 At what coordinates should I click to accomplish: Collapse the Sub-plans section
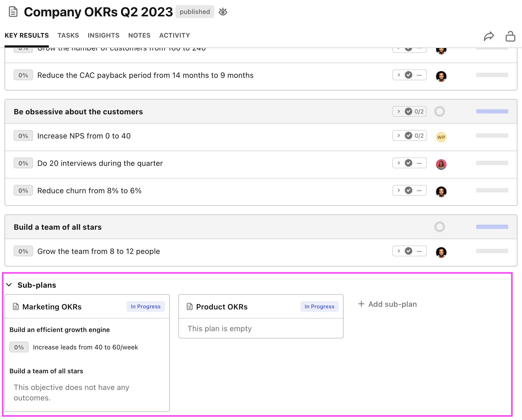point(9,285)
